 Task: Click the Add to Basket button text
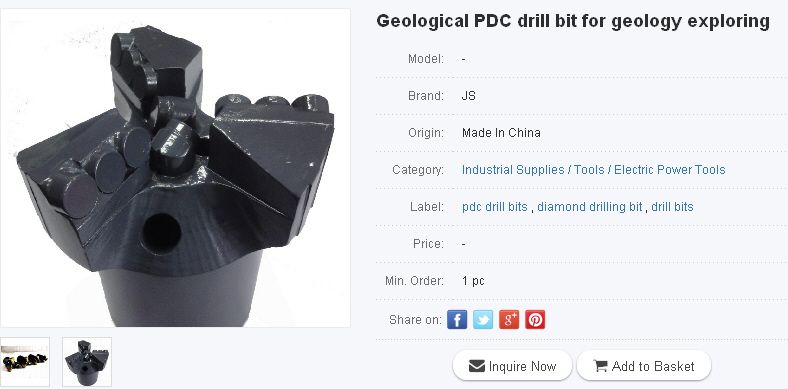tap(653, 366)
